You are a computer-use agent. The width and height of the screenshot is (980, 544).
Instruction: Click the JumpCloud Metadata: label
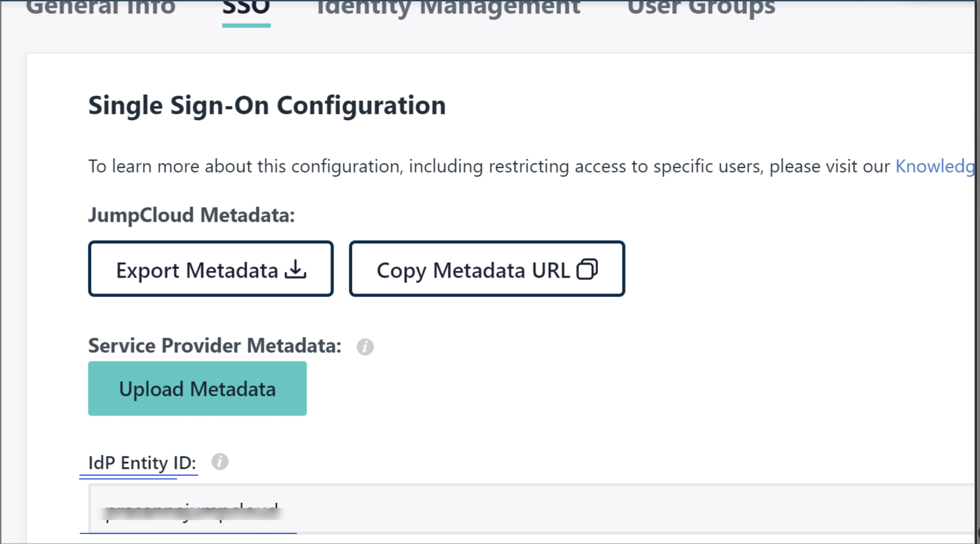point(192,215)
